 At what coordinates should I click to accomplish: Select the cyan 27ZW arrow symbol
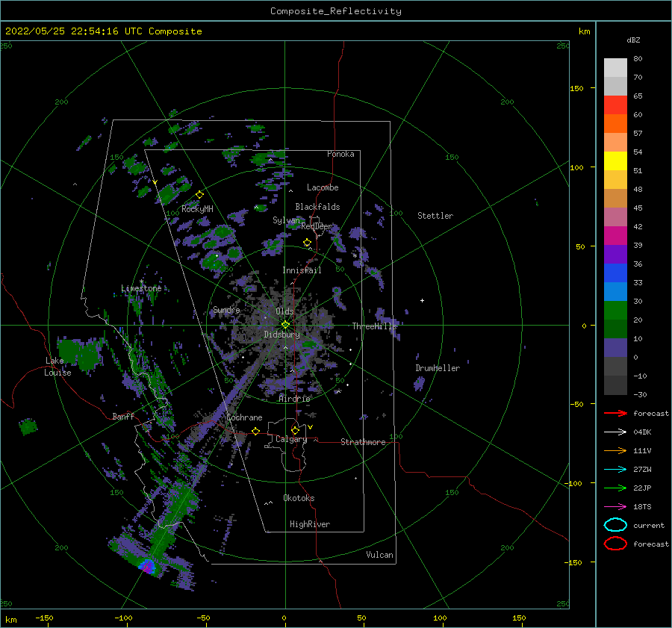tap(615, 470)
